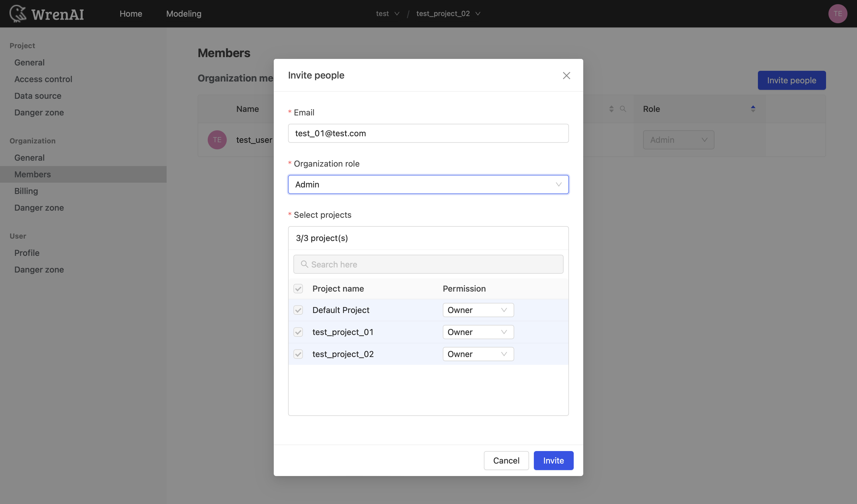Select the Members sidebar menu item
857x504 pixels.
[32, 174]
